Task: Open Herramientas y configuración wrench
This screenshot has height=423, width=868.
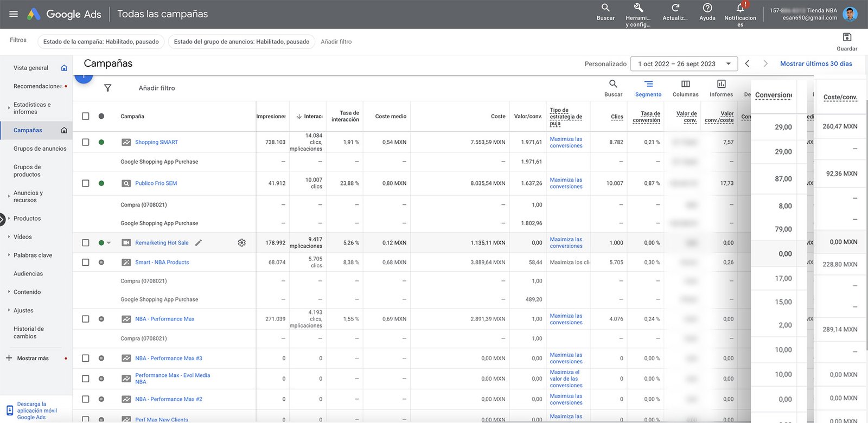Action: pyautogui.click(x=638, y=15)
